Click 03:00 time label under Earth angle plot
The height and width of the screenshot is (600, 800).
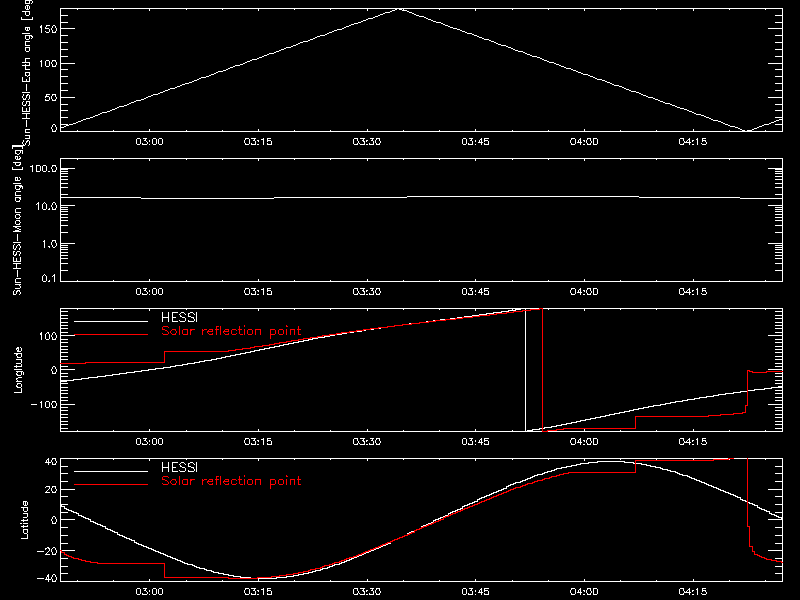click(149, 141)
